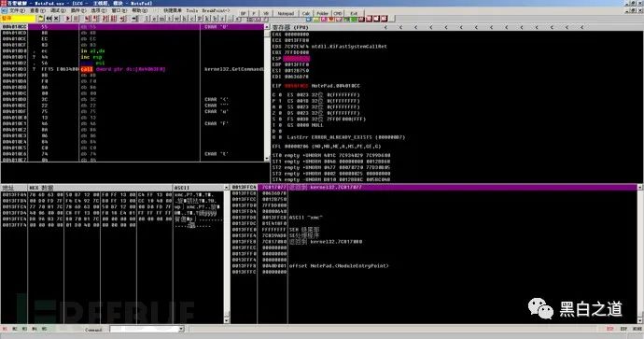Open the references window with the r icon
The image size is (644, 339).
click(x=222, y=19)
